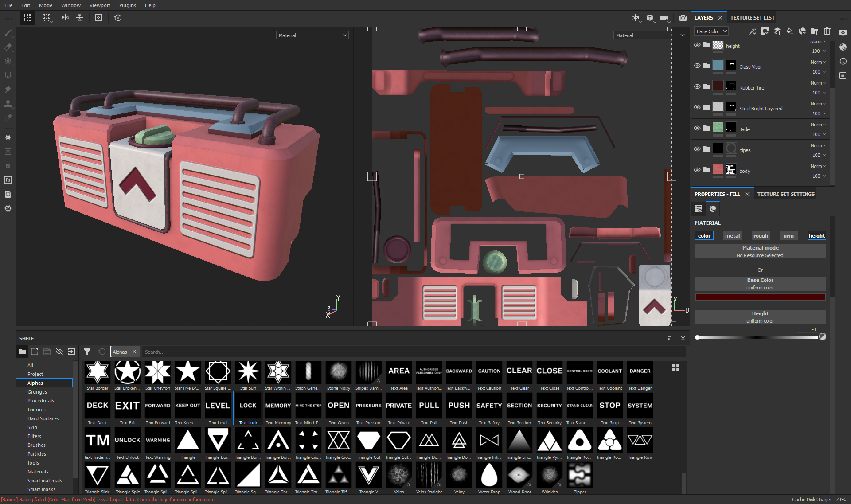Add a fill layer with bucket icon
This screenshot has height=504, width=851.
[790, 31]
